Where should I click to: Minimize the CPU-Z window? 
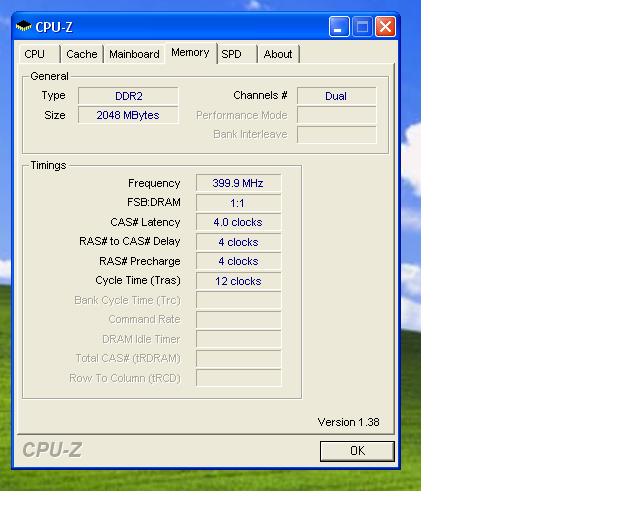[x=339, y=27]
